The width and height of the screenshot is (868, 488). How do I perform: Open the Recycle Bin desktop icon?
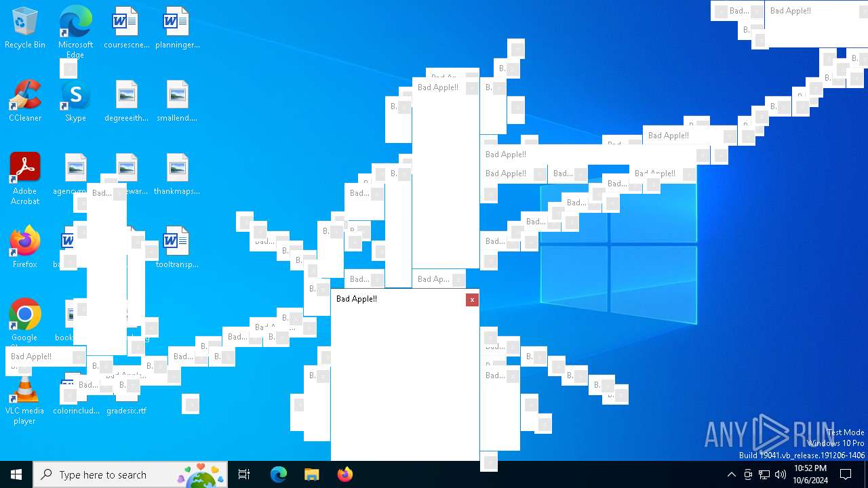pyautogui.click(x=25, y=28)
